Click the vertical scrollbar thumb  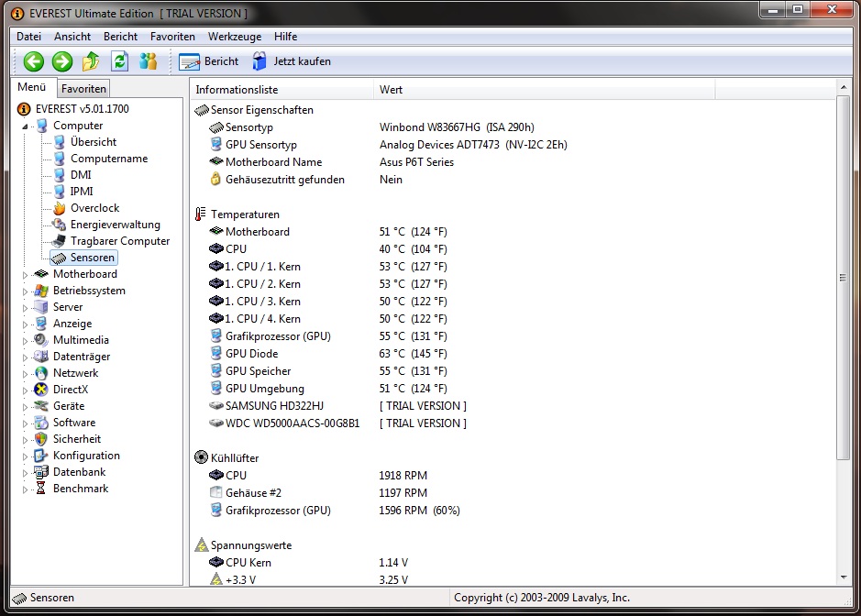tap(843, 278)
